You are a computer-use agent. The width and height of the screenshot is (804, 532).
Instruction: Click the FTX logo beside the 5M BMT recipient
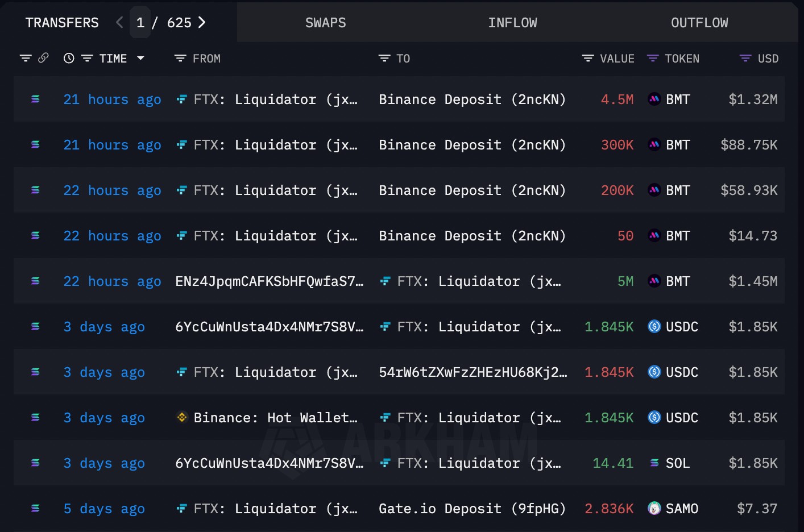point(385,281)
